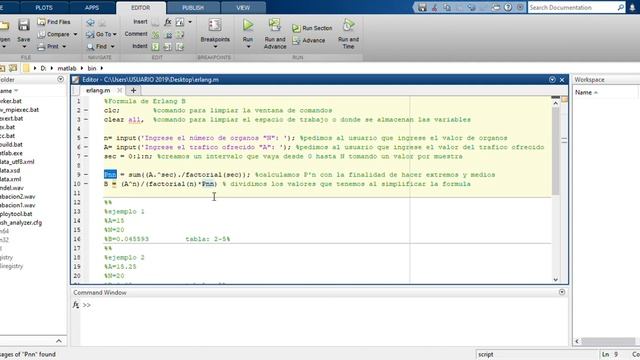This screenshot has width=640, height=360.
Task: Click the 'D:' drive in address path
Action: click(43, 68)
